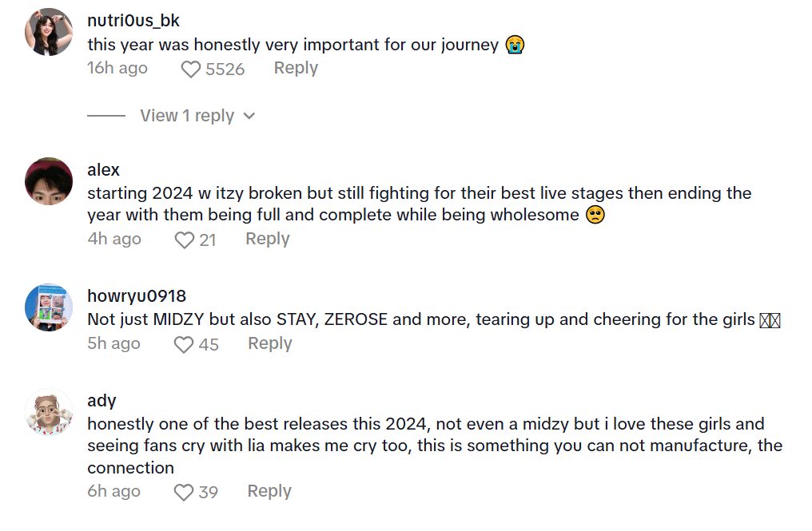Reply to alex's comment
This screenshot has height=531, width=812.
point(267,239)
